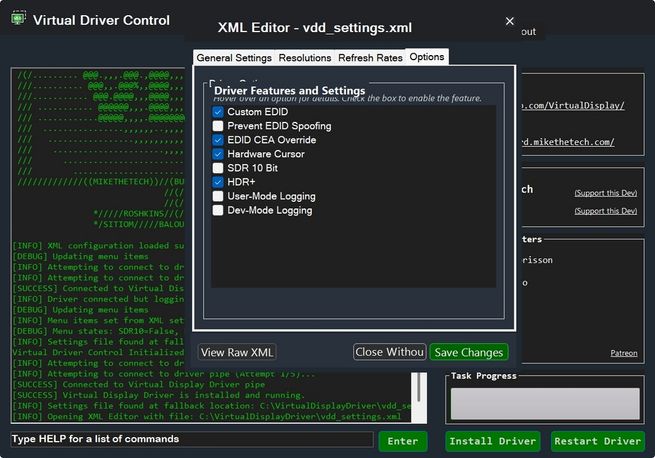Click the 'Virtual Display Driver is installed' log line
The height and width of the screenshot is (458, 655).
(x=158, y=395)
